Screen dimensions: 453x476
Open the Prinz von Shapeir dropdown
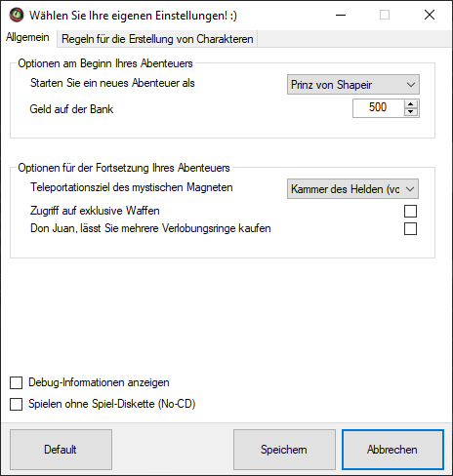[x=353, y=85]
